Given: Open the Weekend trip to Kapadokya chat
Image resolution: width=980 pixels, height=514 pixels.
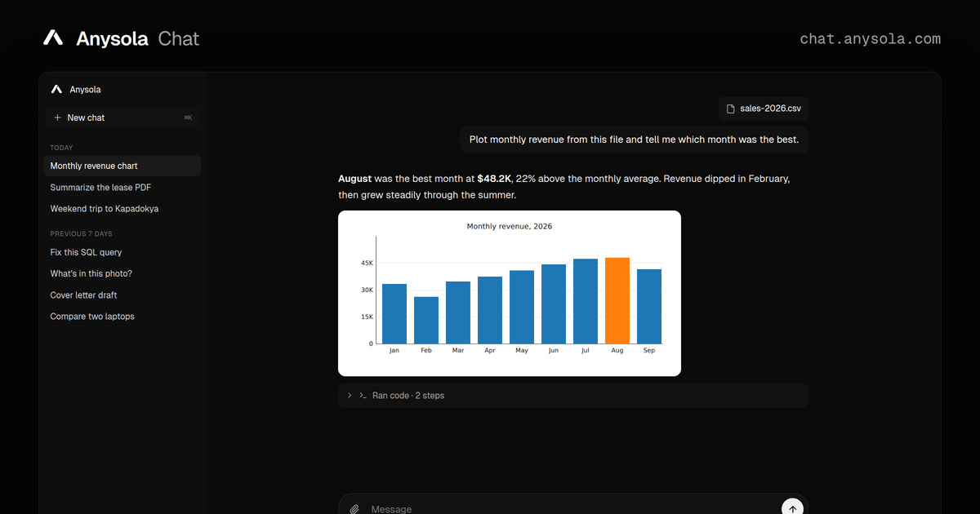Looking at the screenshot, I should point(122,209).
